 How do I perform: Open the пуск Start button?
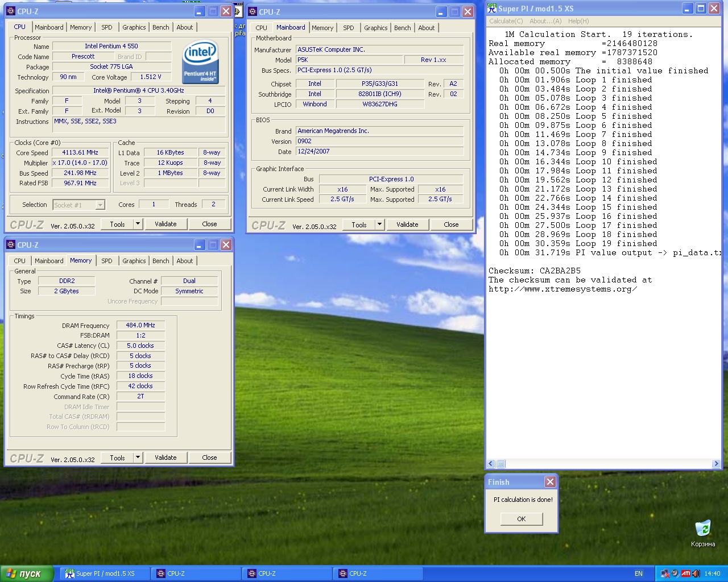click(27, 573)
